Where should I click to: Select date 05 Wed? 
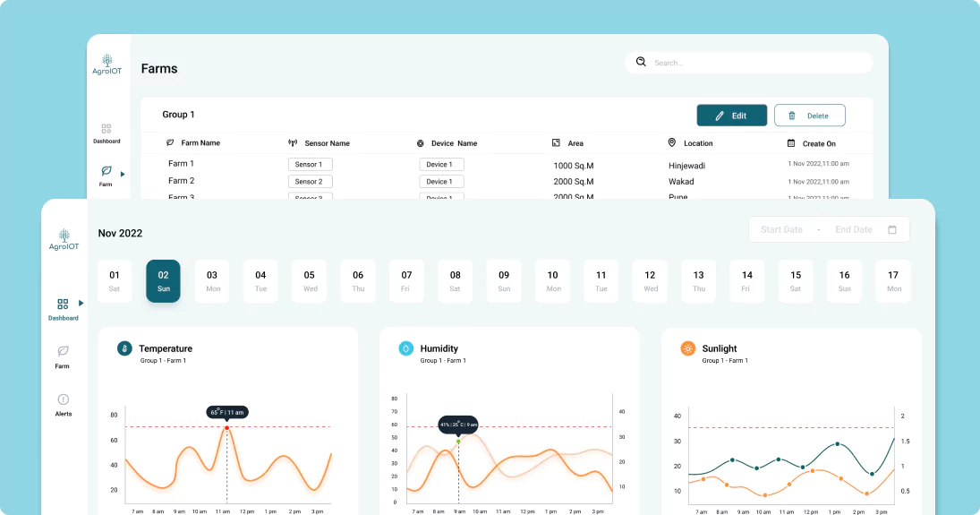(x=310, y=281)
